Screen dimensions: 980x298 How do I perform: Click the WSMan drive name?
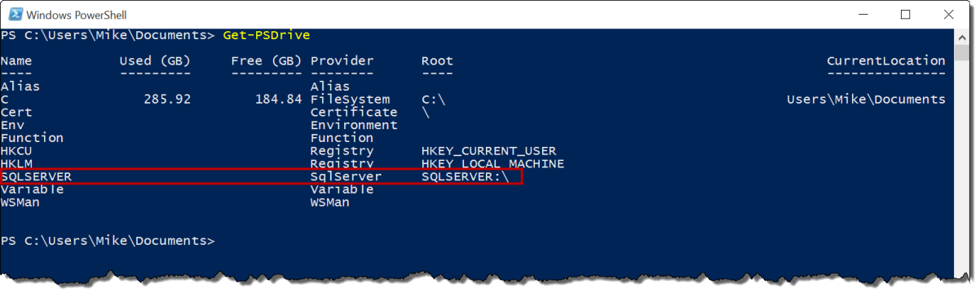[x=20, y=202]
